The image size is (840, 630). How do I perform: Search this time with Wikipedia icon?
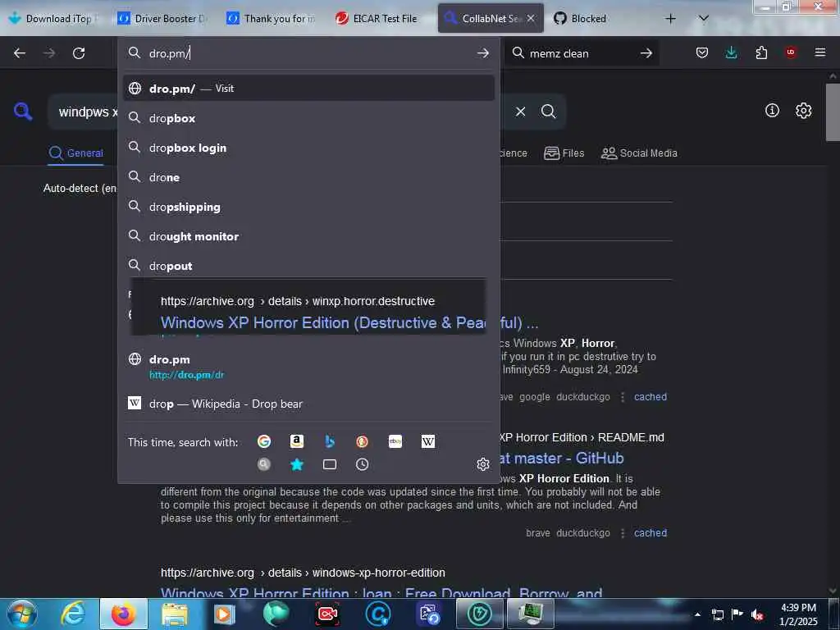click(428, 441)
